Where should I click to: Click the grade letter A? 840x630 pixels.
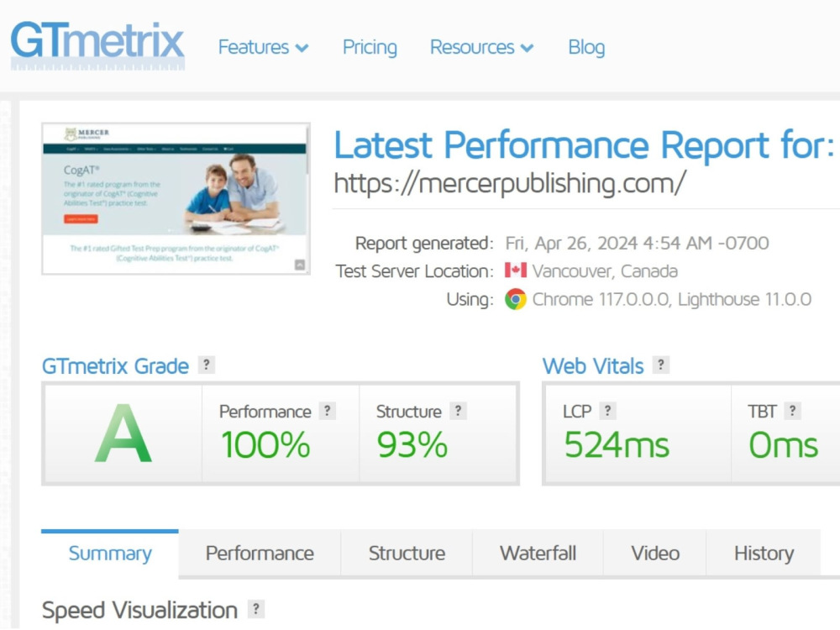tap(123, 434)
